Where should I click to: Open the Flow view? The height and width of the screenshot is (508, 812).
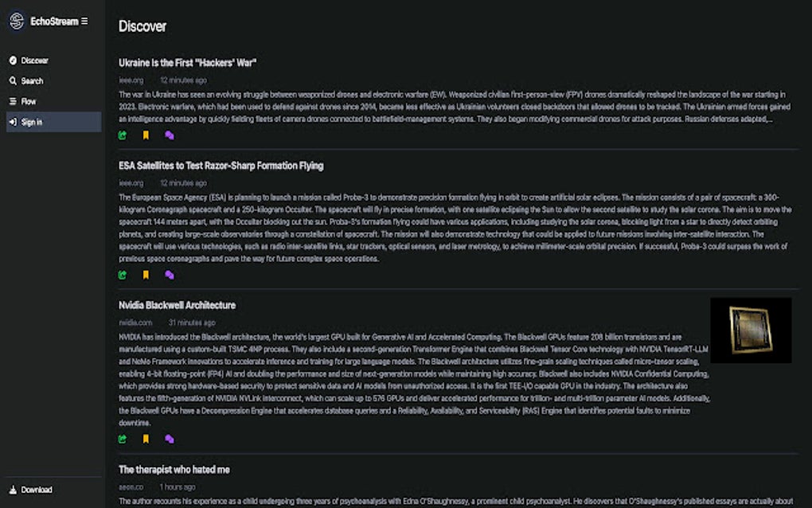(29, 101)
